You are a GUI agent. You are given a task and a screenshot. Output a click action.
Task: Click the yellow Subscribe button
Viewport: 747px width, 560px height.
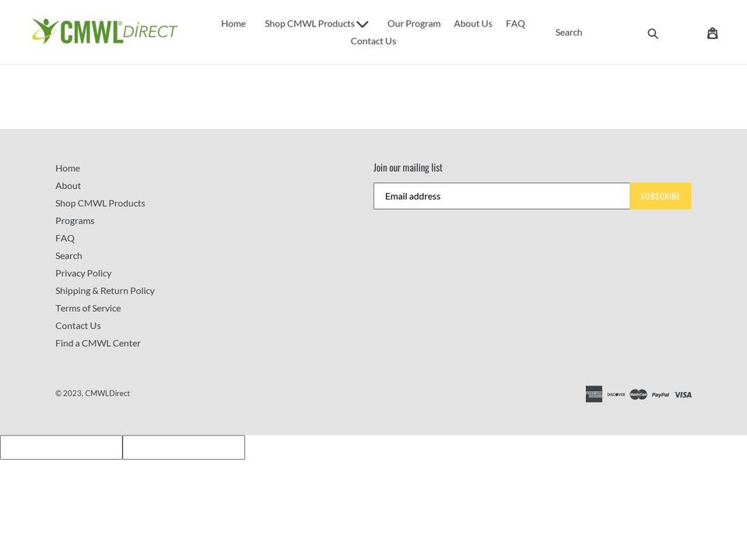click(x=661, y=196)
